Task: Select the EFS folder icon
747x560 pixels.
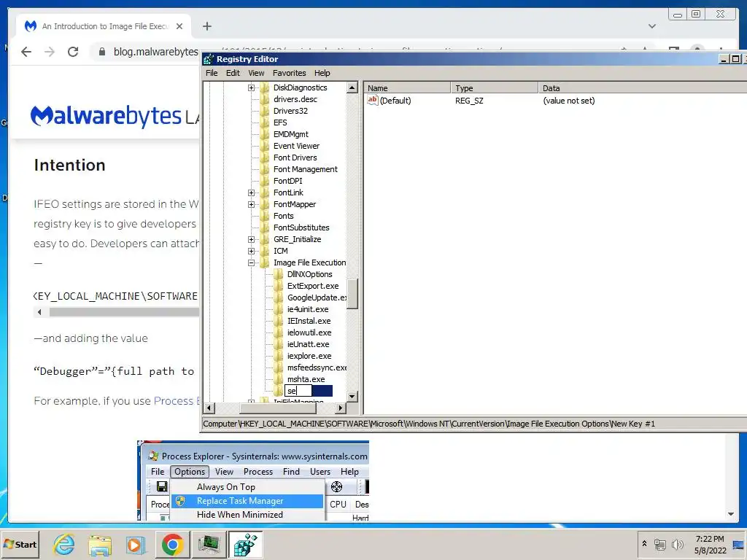Action: pyautogui.click(x=264, y=122)
